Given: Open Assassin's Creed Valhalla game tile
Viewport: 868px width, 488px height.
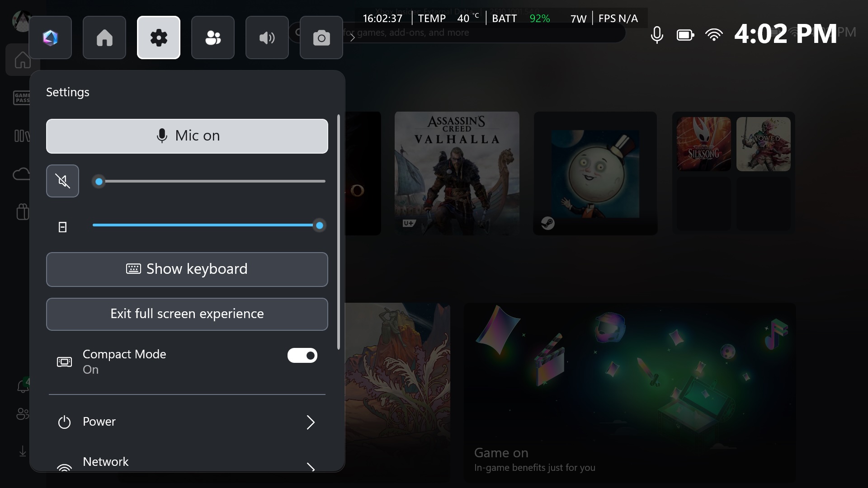Looking at the screenshot, I should (457, 173).
